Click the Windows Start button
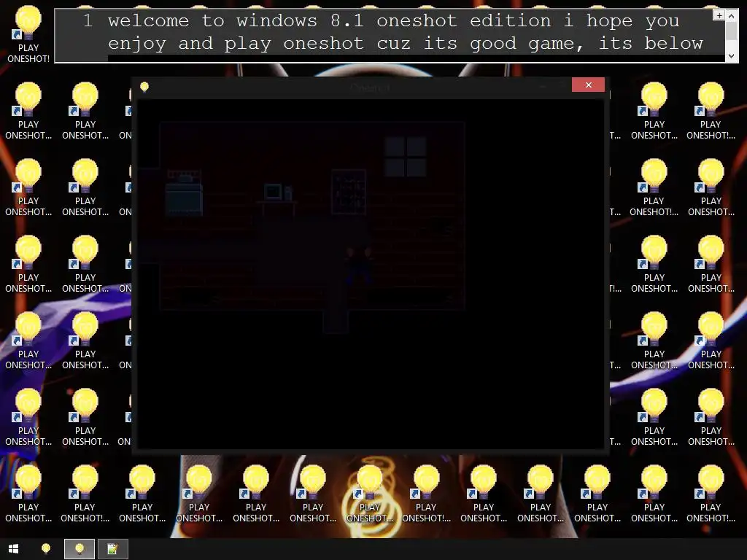 click(x=13, y=549)
